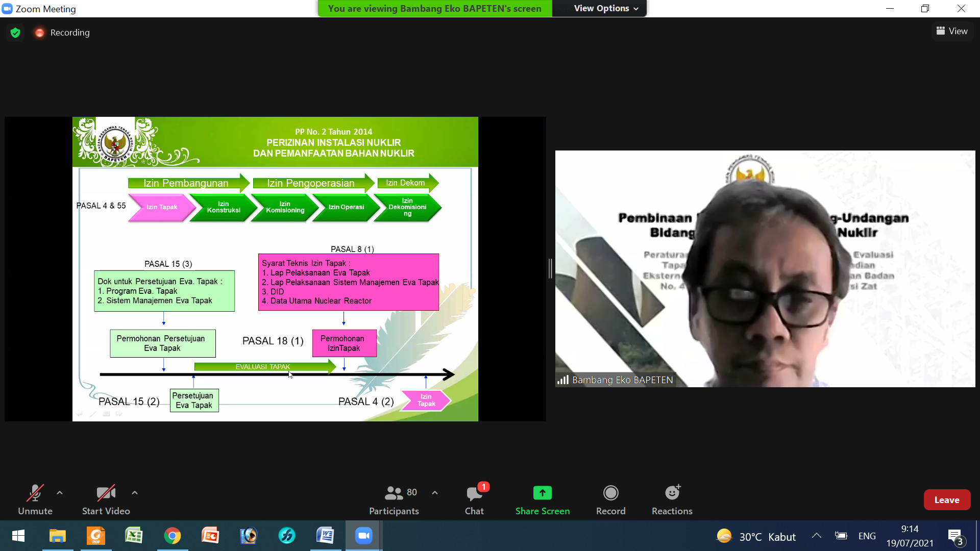Open View Options dropdown
980x551 pixels.
(x=606, y=8)
